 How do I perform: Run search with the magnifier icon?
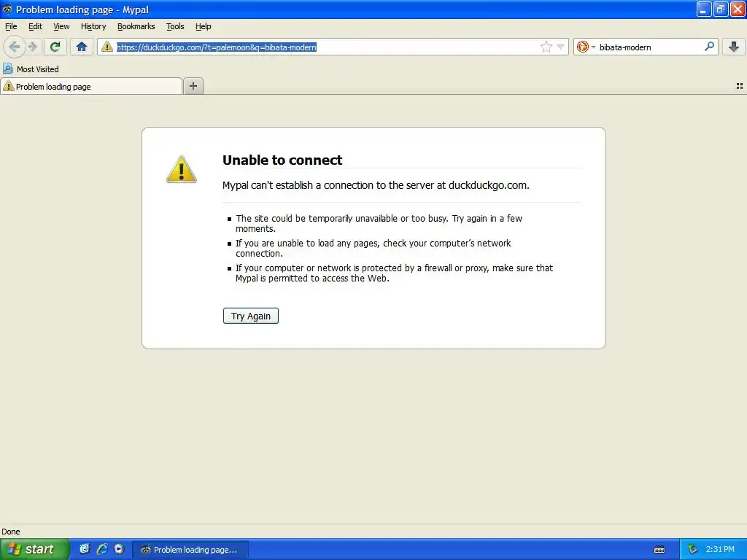[x=709, y=47]
